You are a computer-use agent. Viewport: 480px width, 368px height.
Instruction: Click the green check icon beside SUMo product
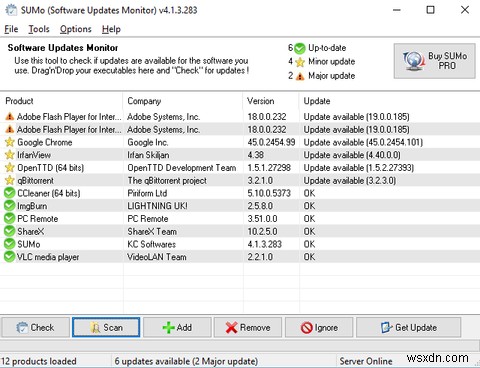point(9,244)
